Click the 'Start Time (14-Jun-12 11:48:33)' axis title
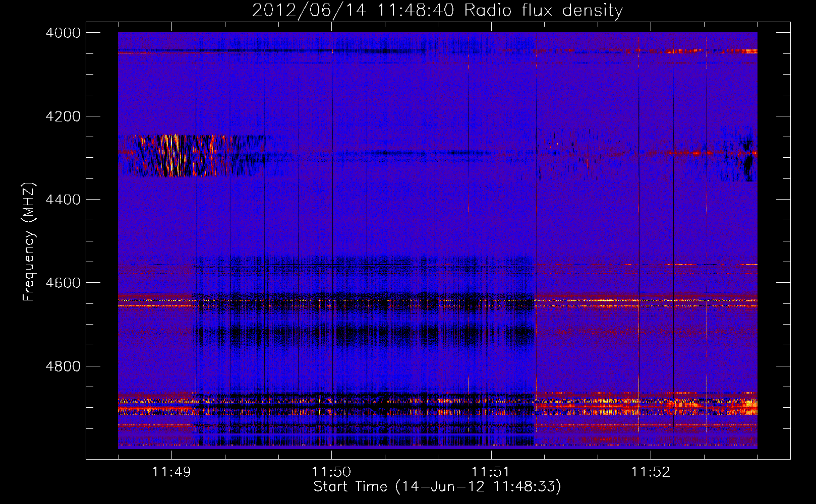816x504 pixels. 437,487
